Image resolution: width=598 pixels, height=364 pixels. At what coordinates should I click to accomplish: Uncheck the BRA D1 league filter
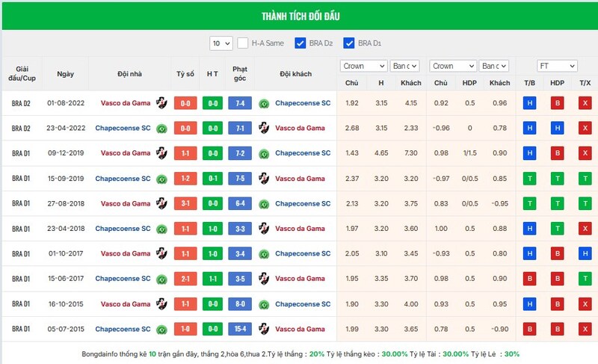[x=349, y=43]
